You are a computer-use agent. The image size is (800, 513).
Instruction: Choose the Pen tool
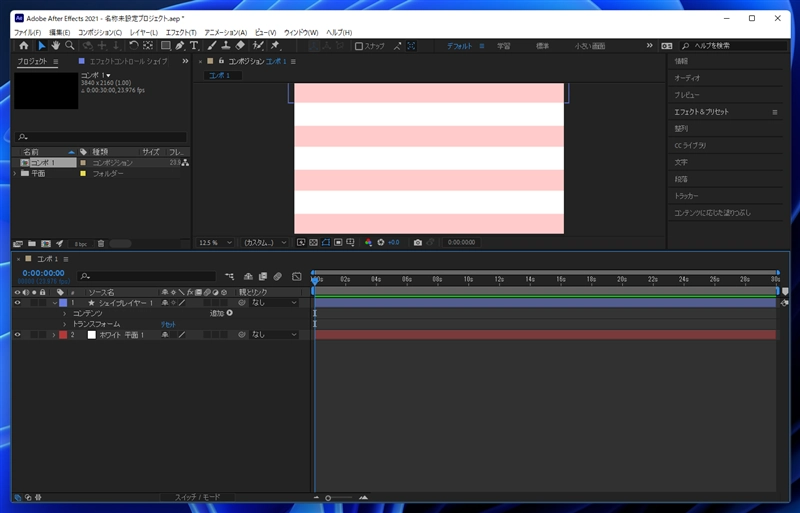click(x=180, y=46)
